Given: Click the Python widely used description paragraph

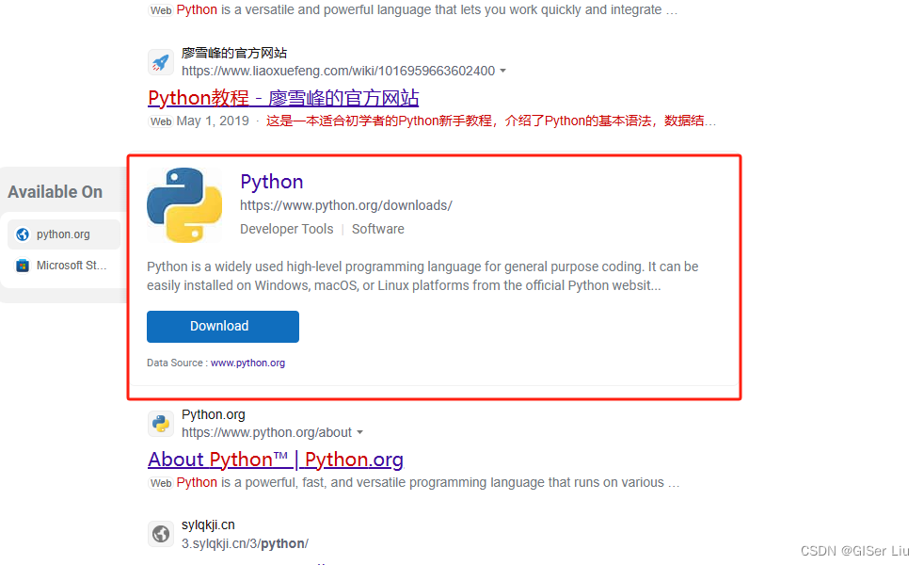Looking at the screenshot, I should tap(422, 276).
